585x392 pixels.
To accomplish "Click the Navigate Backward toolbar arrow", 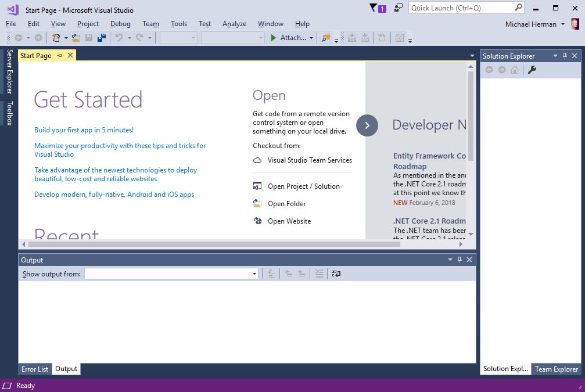I will (x=18, y=38).
